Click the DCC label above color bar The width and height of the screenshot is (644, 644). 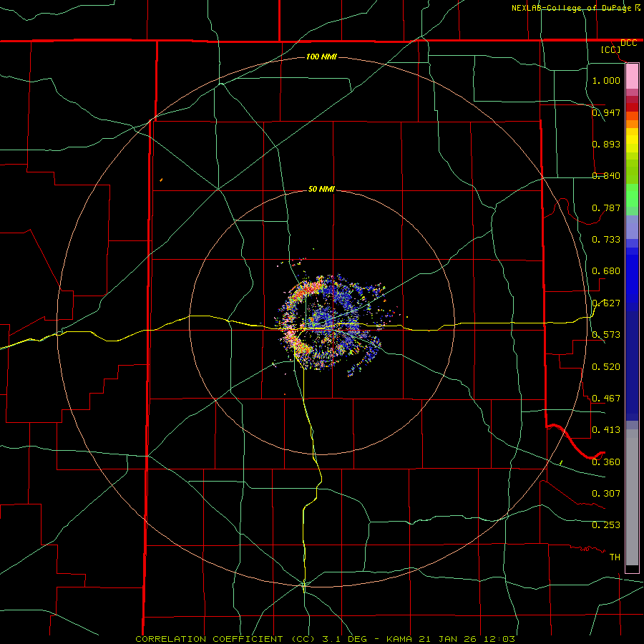point(628,43)
